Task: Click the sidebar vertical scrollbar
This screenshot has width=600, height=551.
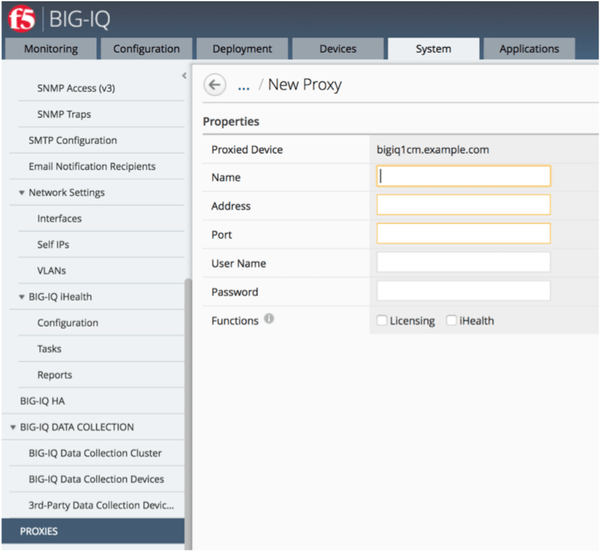Action: click(188, 413)
